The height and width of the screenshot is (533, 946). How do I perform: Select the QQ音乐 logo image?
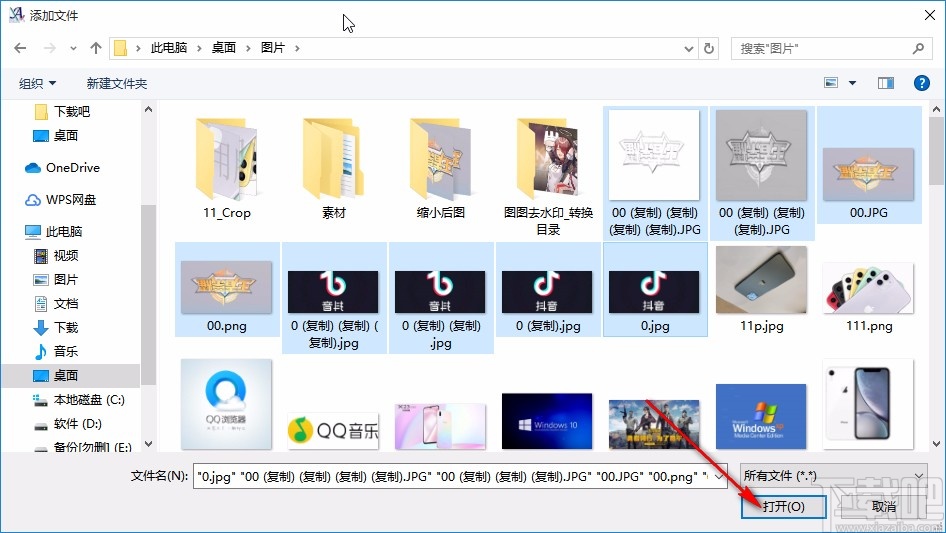point(334,430)
